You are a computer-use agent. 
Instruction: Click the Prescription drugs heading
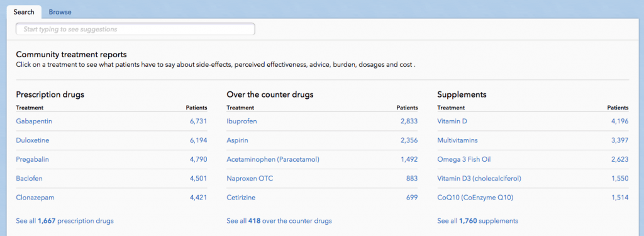[x=50, y=94]
